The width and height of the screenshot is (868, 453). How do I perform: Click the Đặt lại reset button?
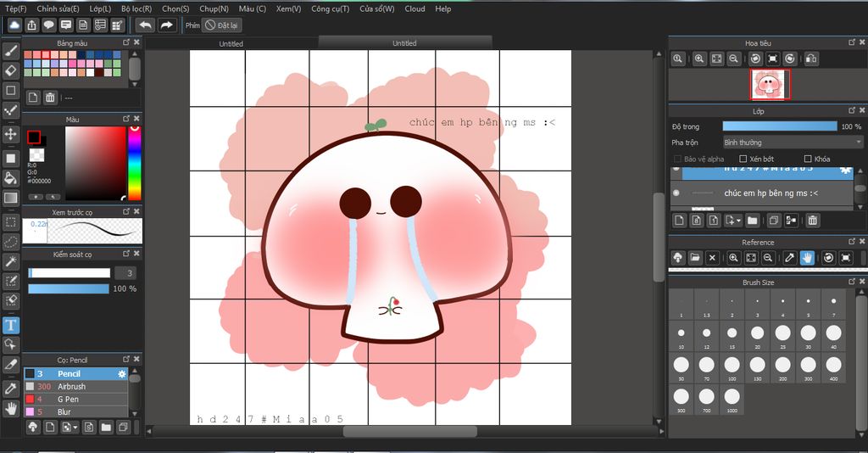coord(221,25)
